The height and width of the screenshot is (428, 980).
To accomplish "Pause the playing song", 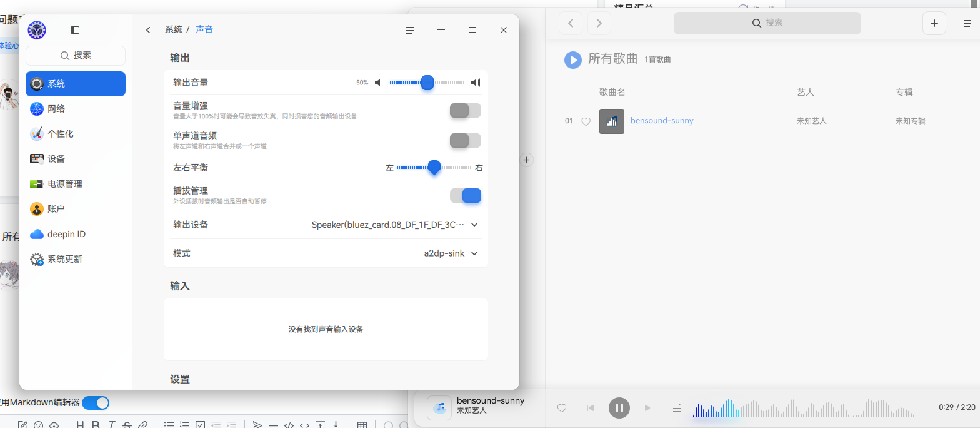I will [x=619, y=408].
